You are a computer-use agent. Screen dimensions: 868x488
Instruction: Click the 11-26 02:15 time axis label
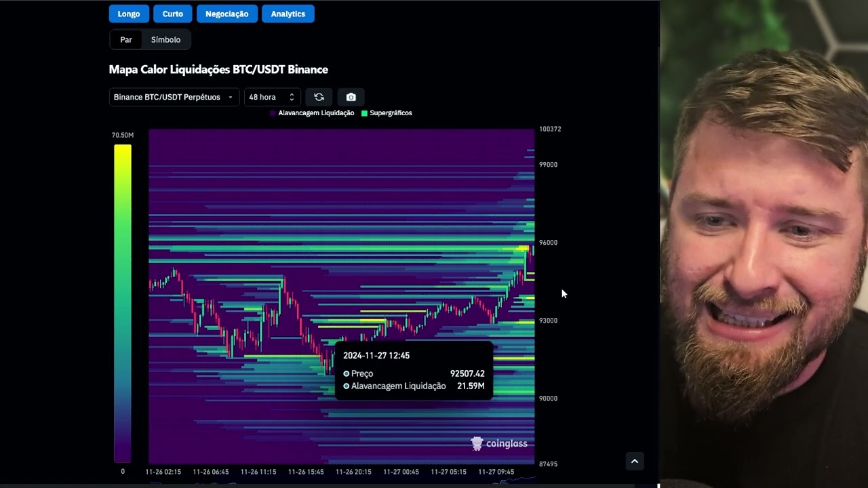point(163,472)
